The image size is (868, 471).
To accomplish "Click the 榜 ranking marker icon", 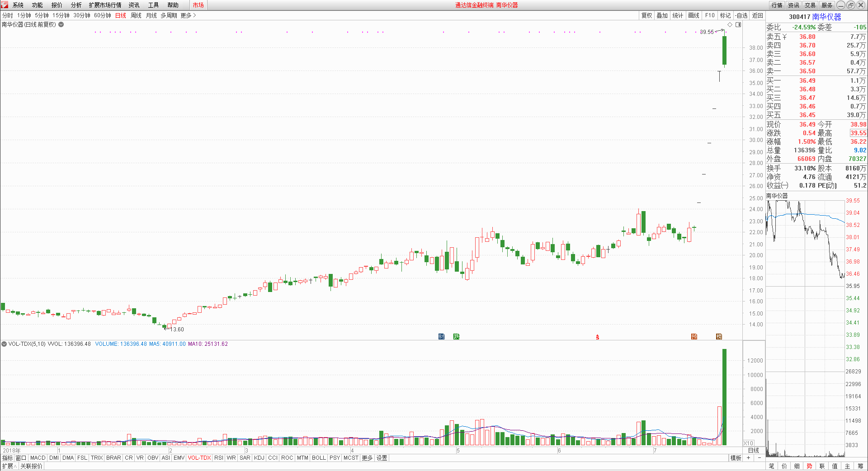I will pos(719,337).
